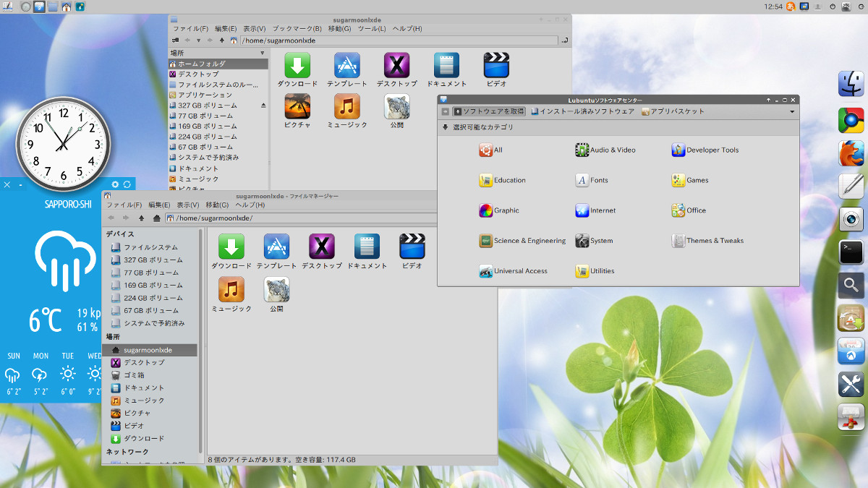Open the Fonts category
868x488 pixels.
(592, 181)
